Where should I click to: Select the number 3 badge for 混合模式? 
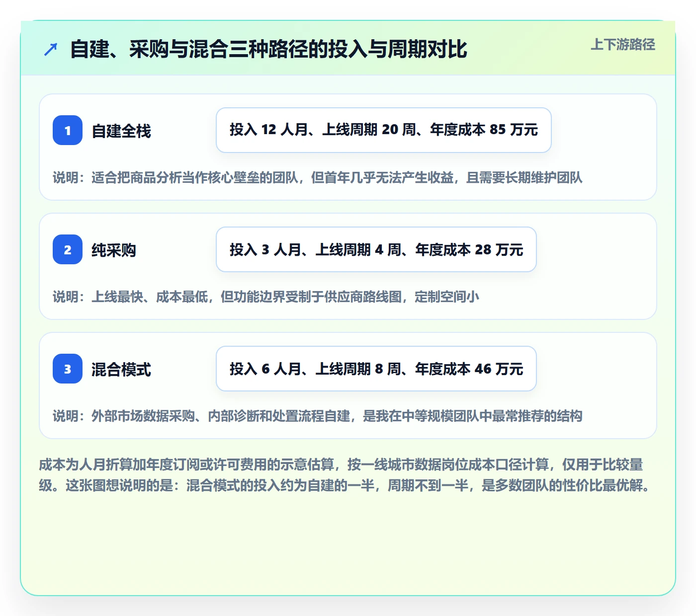point(68,369)
